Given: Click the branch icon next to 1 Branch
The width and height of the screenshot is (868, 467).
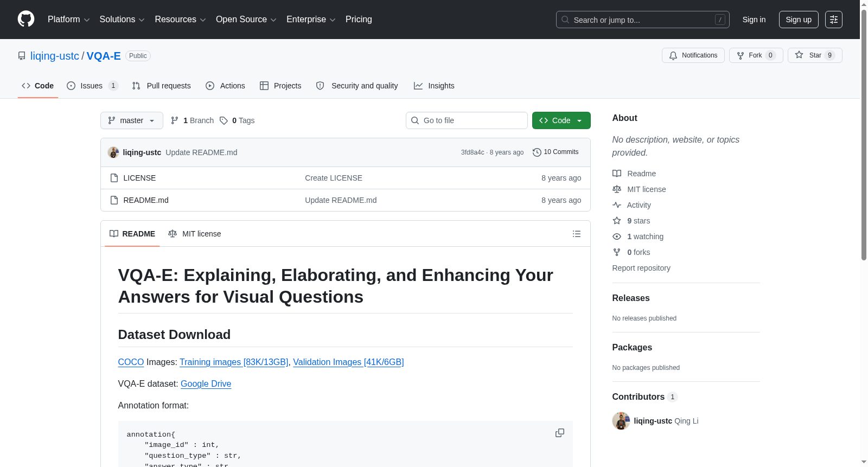Looking at the screenshot, I should [175, 120].
